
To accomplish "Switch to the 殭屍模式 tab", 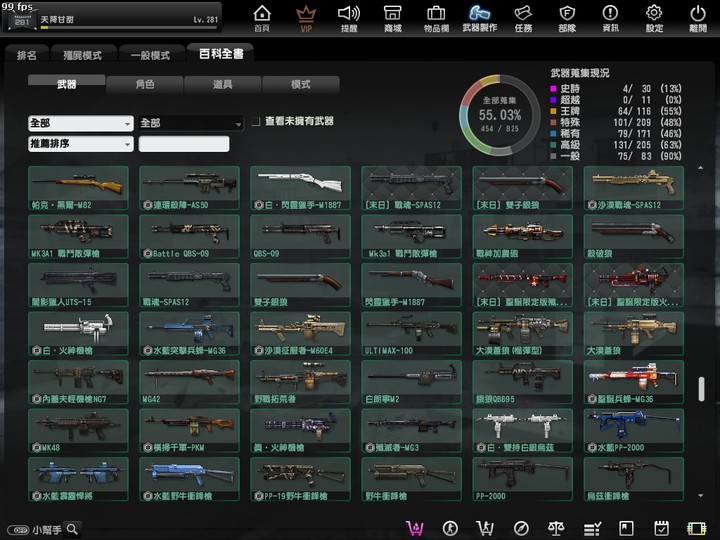I will point(82,55).
